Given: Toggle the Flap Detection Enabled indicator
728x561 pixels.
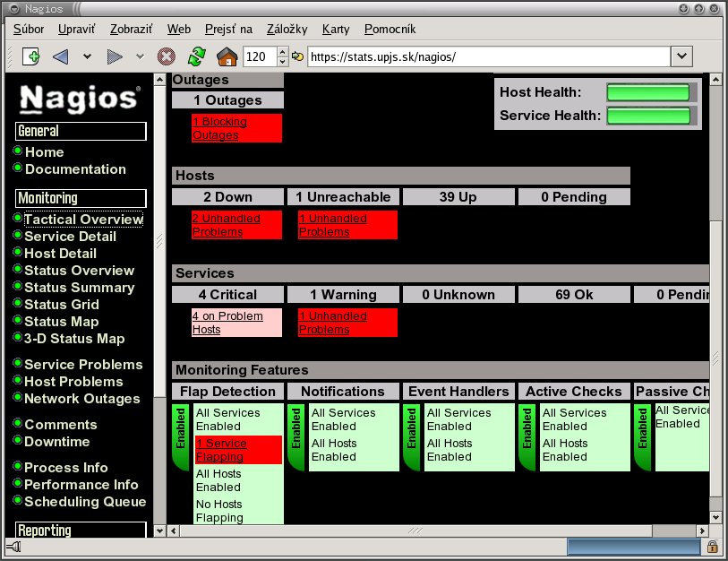Looking at the screenshot, I should (181, 437).
